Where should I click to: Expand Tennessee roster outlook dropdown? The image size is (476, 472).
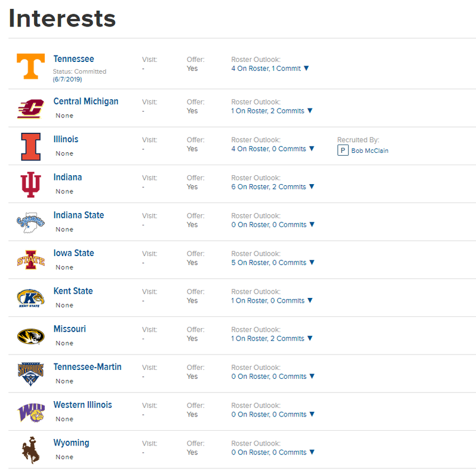click(306, 68)
